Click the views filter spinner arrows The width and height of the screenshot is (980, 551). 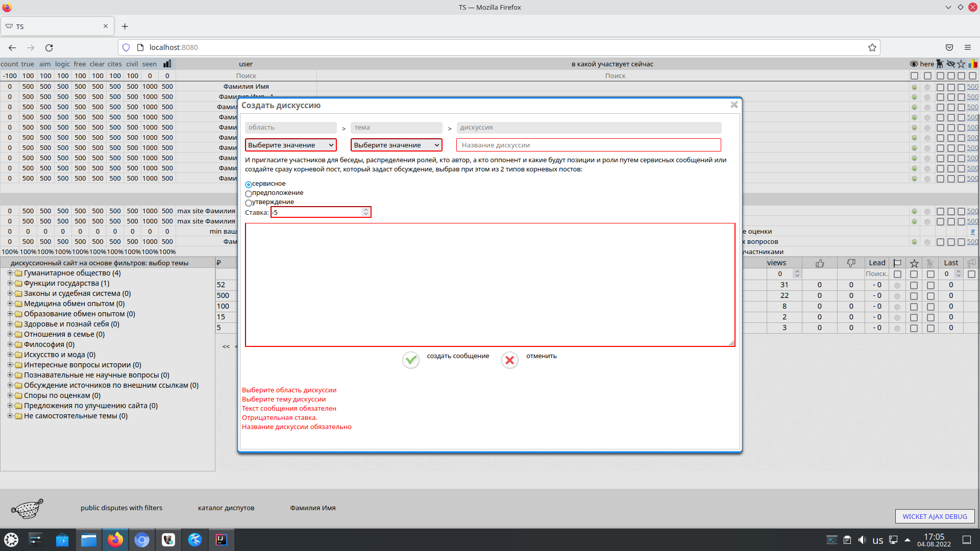click(x=797, y=274)
